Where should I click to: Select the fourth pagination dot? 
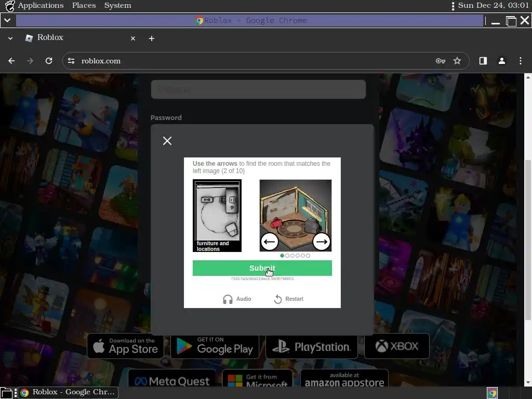tap(298, 256)
